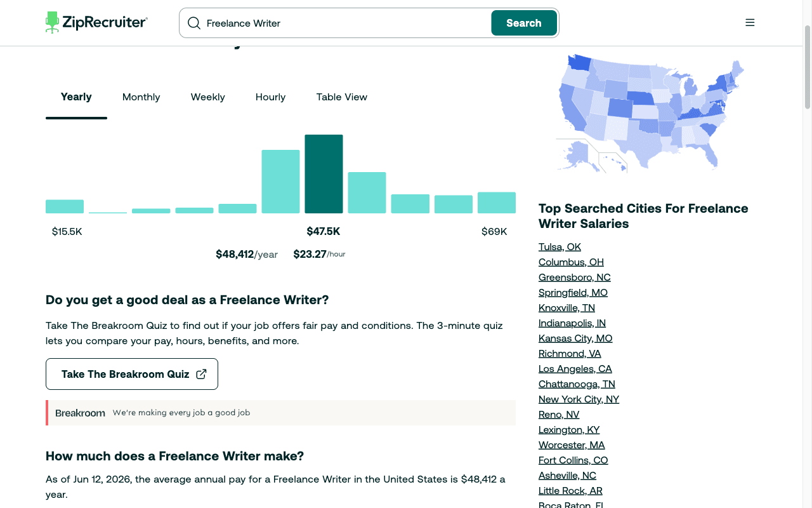Viewport: 812px width, 508px height.
Task: Select the $69K salary bar
Action: click(x=497, y=203)
